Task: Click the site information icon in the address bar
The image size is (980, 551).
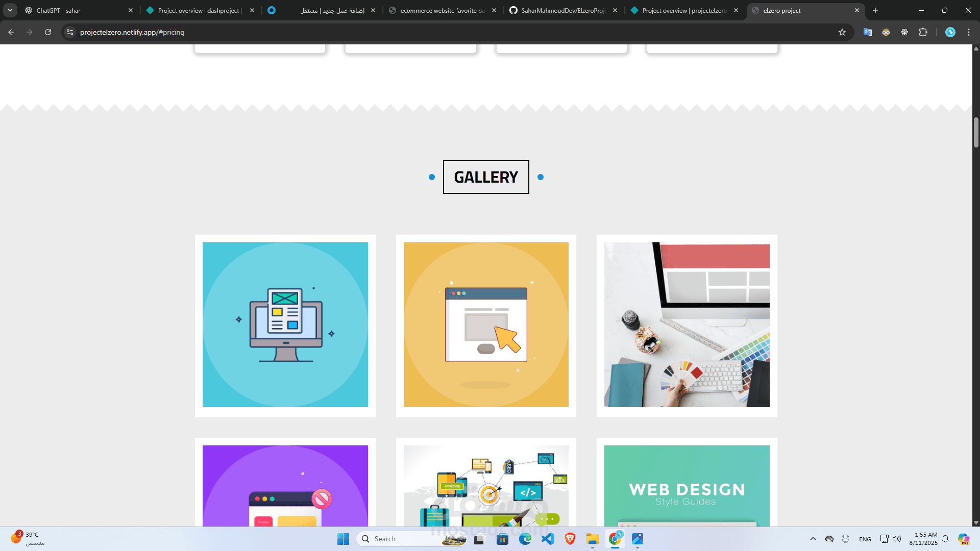Action: point(70,32)
